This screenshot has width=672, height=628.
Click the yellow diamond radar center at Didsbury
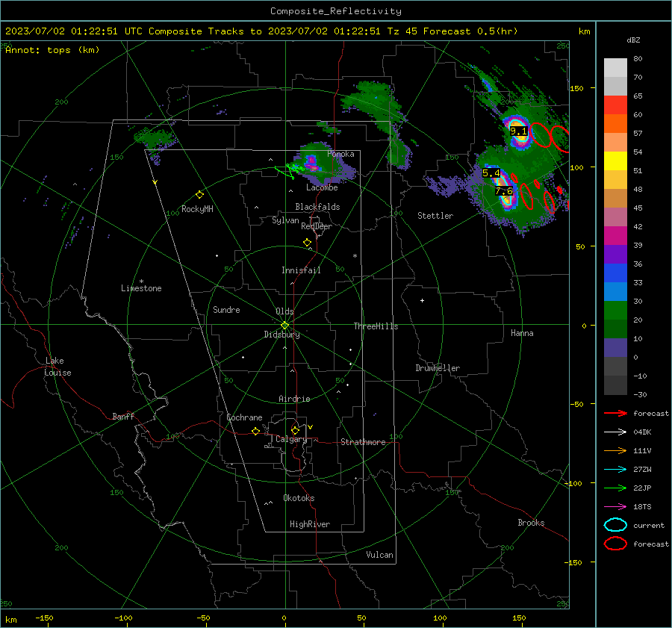click(x=284, y=325)
